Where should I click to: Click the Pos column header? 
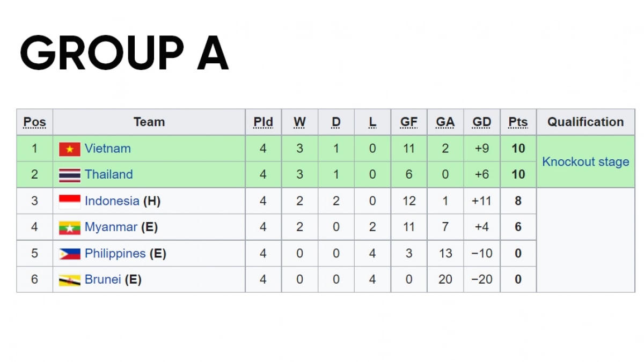35,122
